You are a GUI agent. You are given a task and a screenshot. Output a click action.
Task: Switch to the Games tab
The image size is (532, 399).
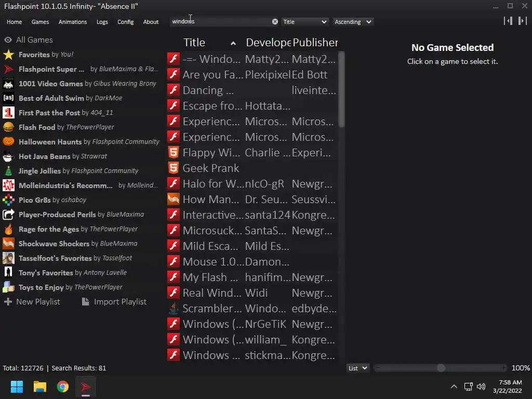click(40, 22)
